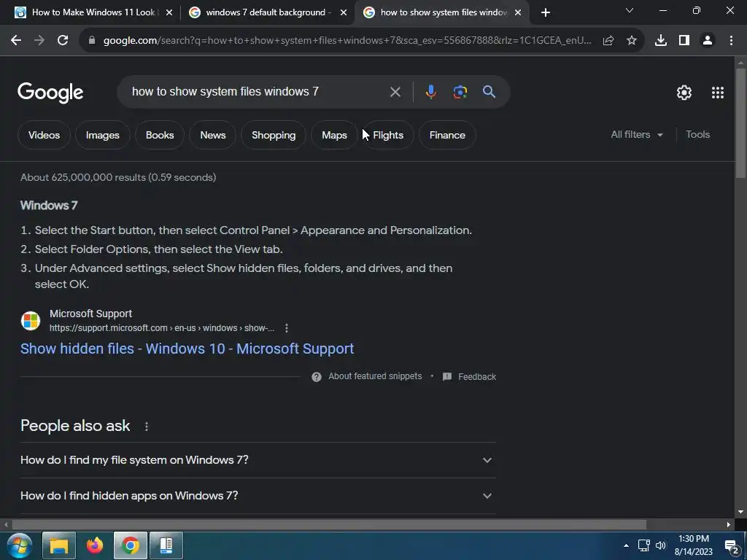Open the All filters dropdown
This screenshot has height=560, width=747.
[x=636, y=135]
